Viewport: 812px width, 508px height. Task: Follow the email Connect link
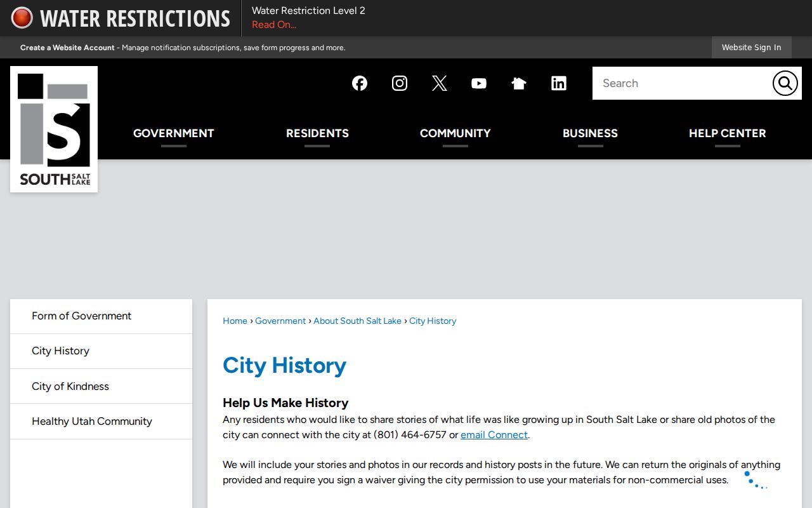coord(494,435)
